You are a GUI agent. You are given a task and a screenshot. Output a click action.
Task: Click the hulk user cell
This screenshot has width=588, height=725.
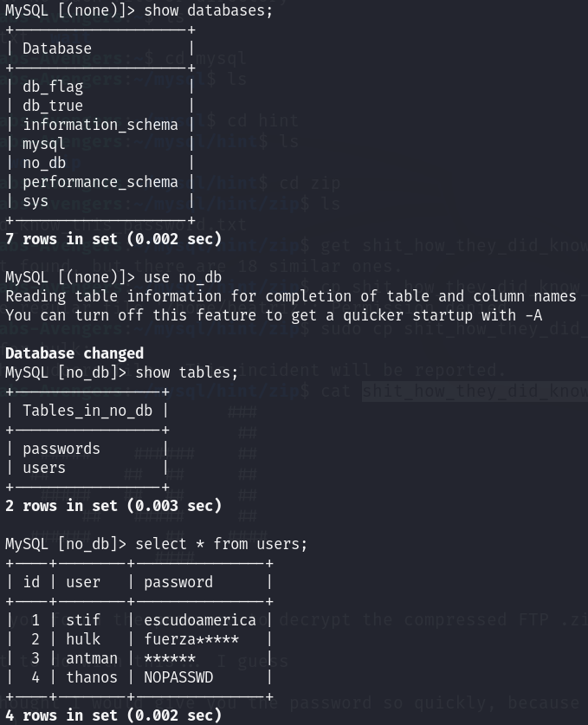[83, 639]
